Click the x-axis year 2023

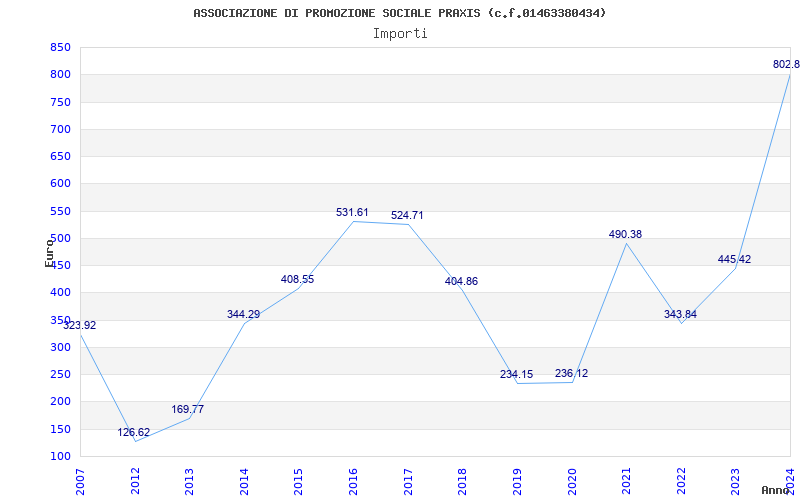click(735, 482)
